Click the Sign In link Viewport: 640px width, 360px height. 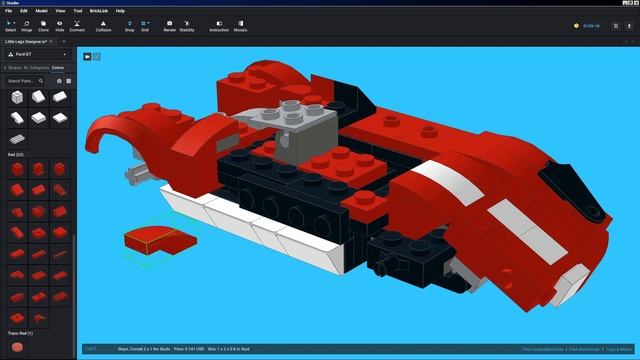coord(591,26)
